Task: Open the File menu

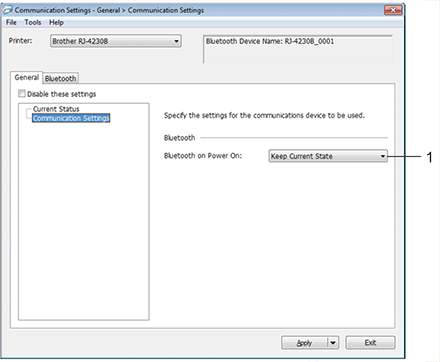Action: click(11, 22)
